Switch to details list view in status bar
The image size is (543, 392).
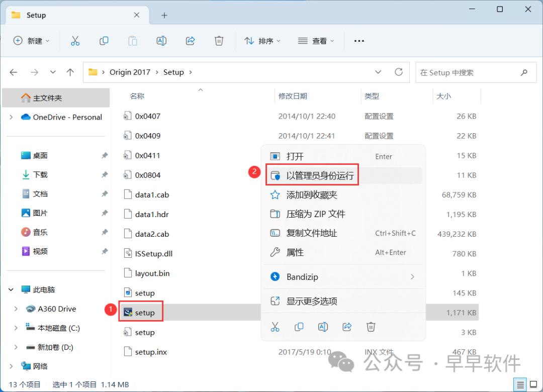tap(521, 384)
